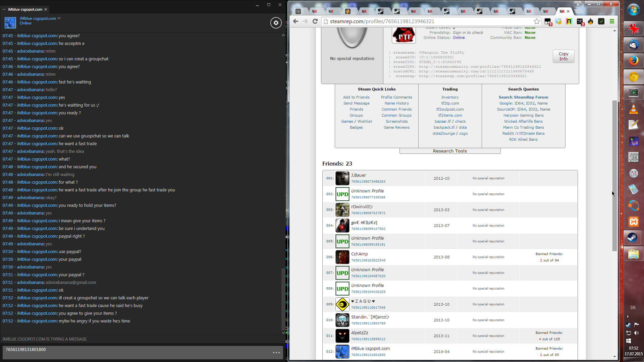Click the Steam taskbar icon
The height and width of the screenshot is (362, 644).
(x=633, y=238)
